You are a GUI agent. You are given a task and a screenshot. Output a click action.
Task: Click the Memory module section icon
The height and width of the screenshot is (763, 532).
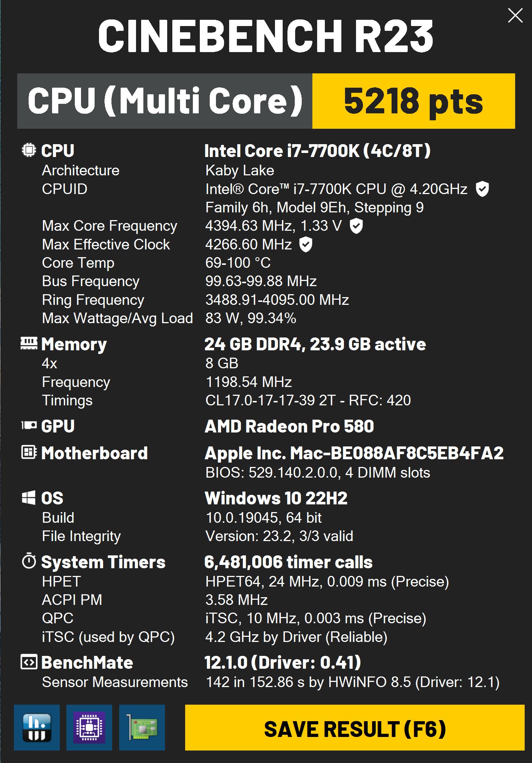pos(29,343)
